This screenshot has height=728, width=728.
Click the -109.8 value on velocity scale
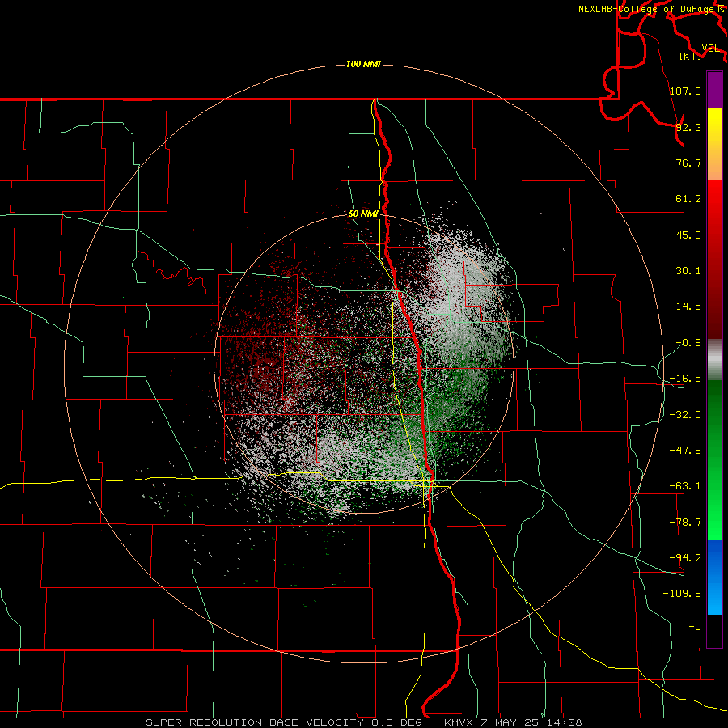pyautogui.click(x=682, y=594)
